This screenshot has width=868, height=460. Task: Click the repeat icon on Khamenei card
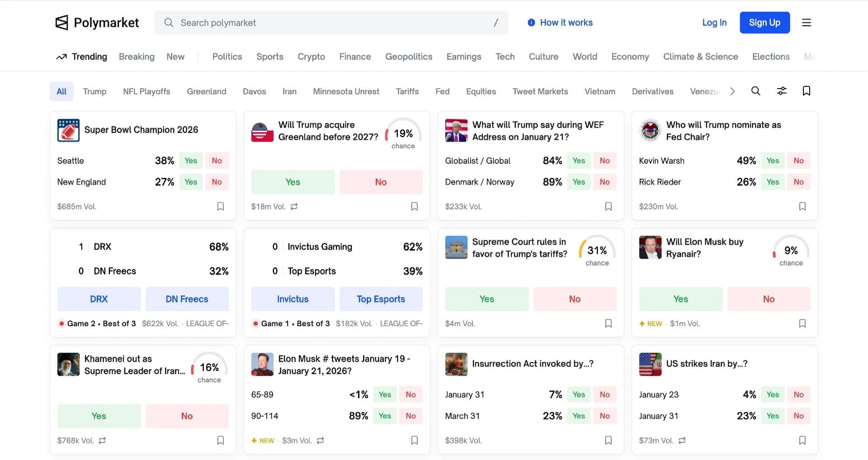point(102,440)
